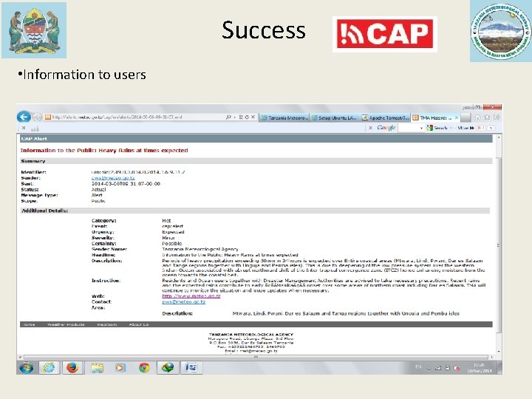Open Pressroom in the footer menu
The height and width of the screenshot is (399, 532).
[x=107, y=324]
